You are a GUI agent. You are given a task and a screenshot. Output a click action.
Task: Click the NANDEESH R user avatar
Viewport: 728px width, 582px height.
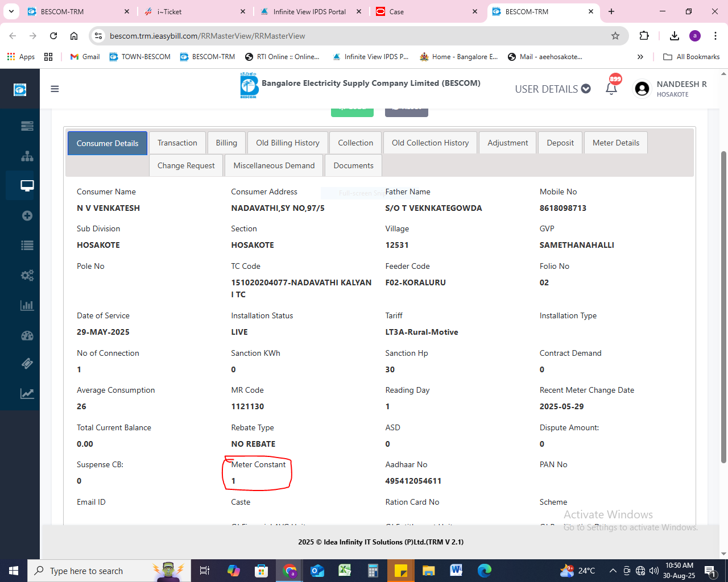pyautogui.click(x=642, y=89)
